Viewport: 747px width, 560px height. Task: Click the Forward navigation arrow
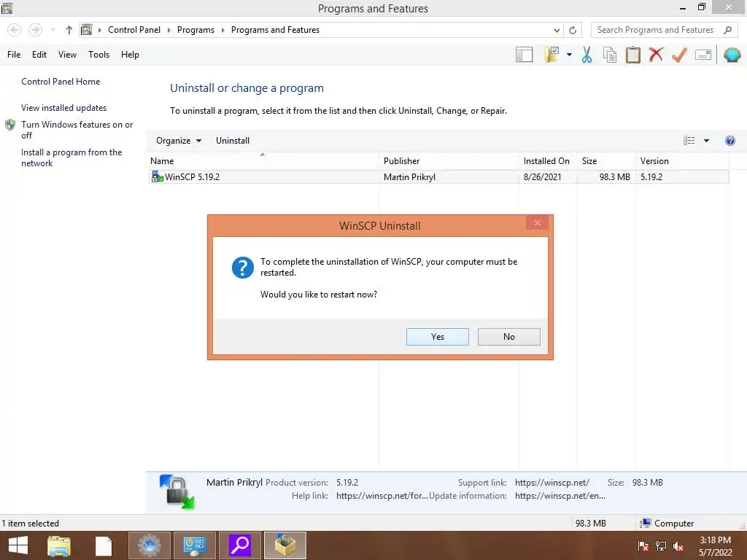(x=35, y=30)
